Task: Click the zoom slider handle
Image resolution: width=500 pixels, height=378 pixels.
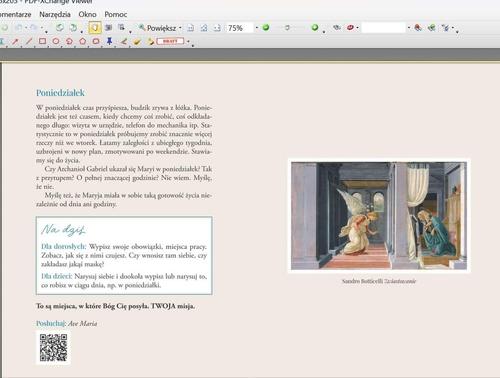Action: tap(287, 28)
